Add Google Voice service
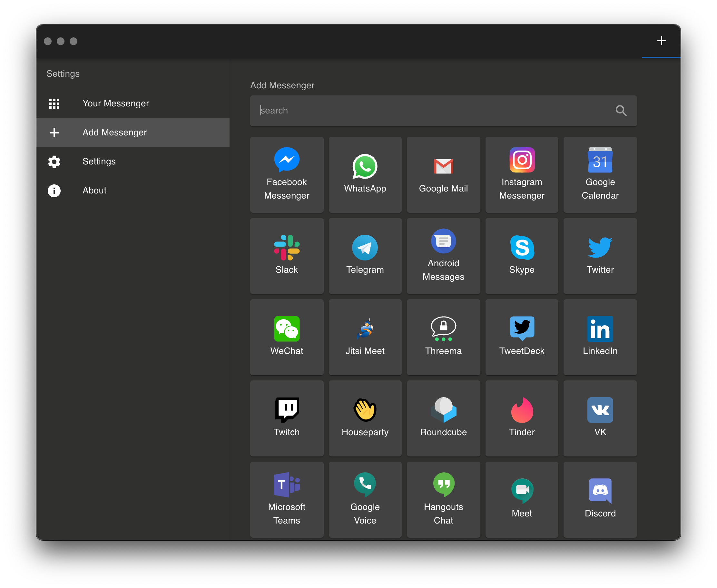This screenshot has width=717, height=588. [365, 500]
